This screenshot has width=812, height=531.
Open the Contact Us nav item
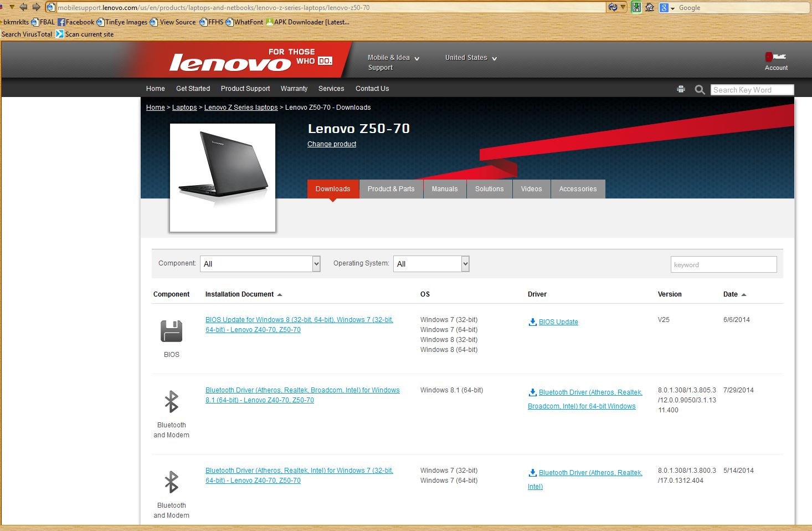point(372,89)
